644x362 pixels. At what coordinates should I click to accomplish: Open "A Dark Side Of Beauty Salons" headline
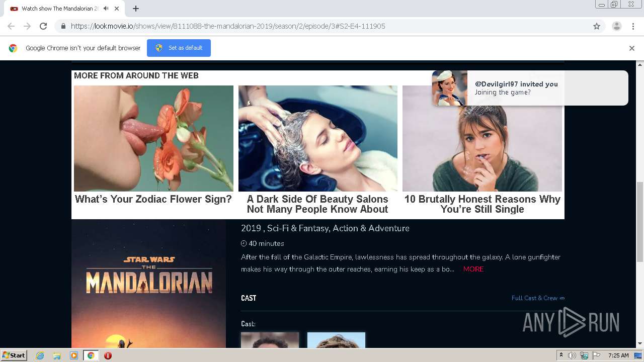click(x=317, y=204)
